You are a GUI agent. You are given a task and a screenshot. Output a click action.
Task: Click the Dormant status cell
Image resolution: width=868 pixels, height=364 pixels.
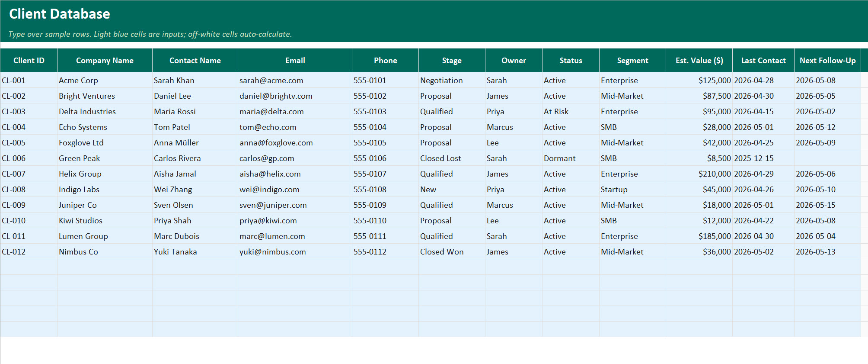point(571,158)
